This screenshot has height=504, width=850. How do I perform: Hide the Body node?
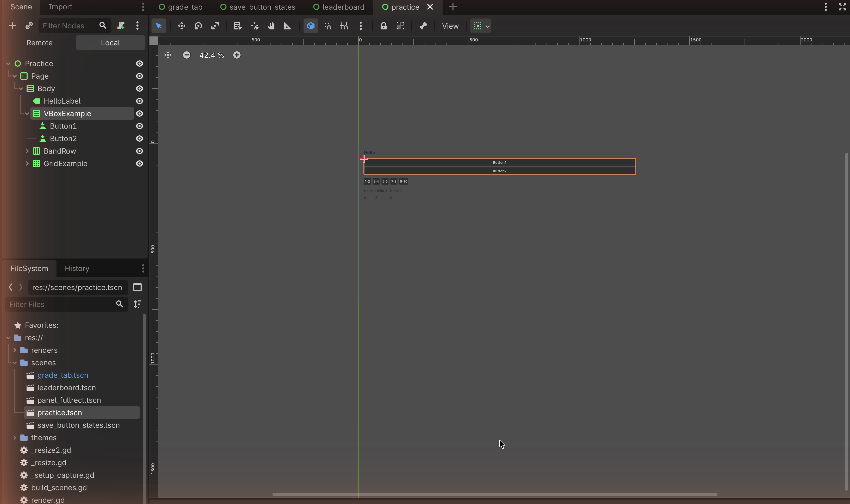point(139,89)
